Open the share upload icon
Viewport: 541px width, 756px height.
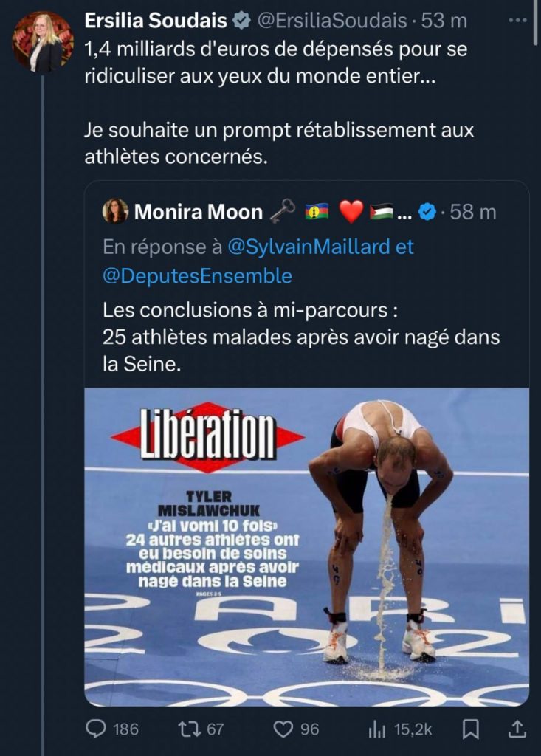pyautogui.click(x=516, y=729)
